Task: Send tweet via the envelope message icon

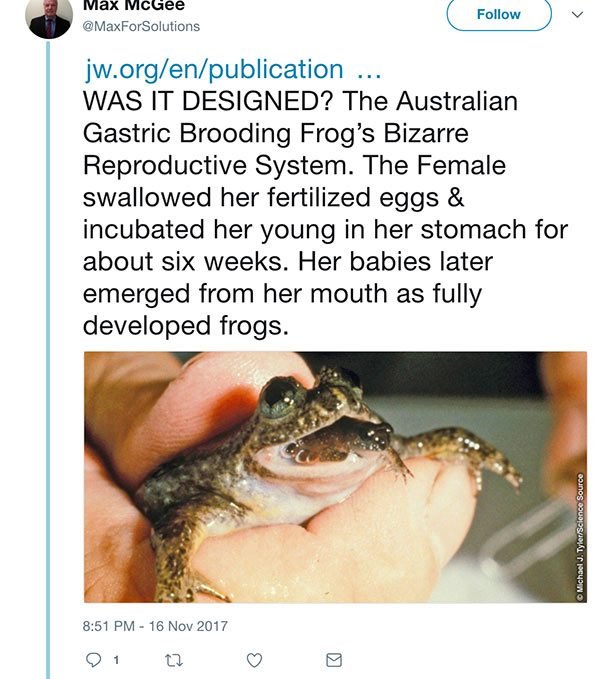Action: click(334, 660)
